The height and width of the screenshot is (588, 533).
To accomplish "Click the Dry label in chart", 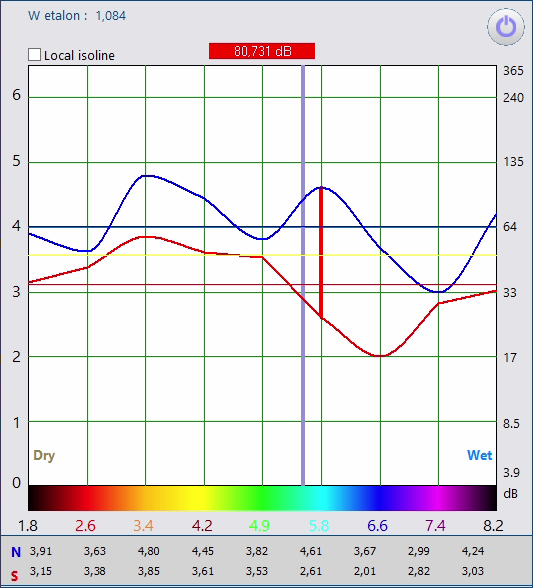I will click(44, 456).
